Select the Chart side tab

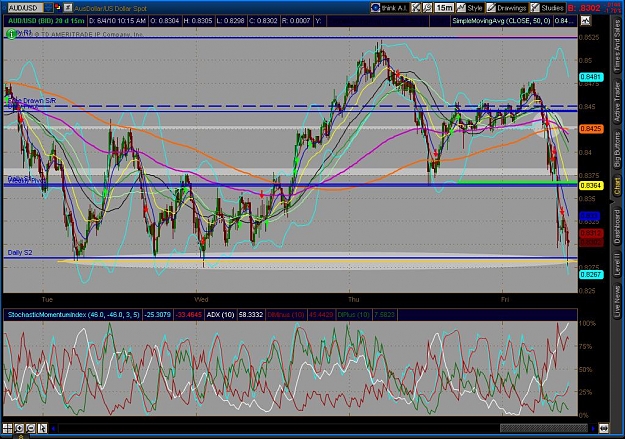[617, 187]
